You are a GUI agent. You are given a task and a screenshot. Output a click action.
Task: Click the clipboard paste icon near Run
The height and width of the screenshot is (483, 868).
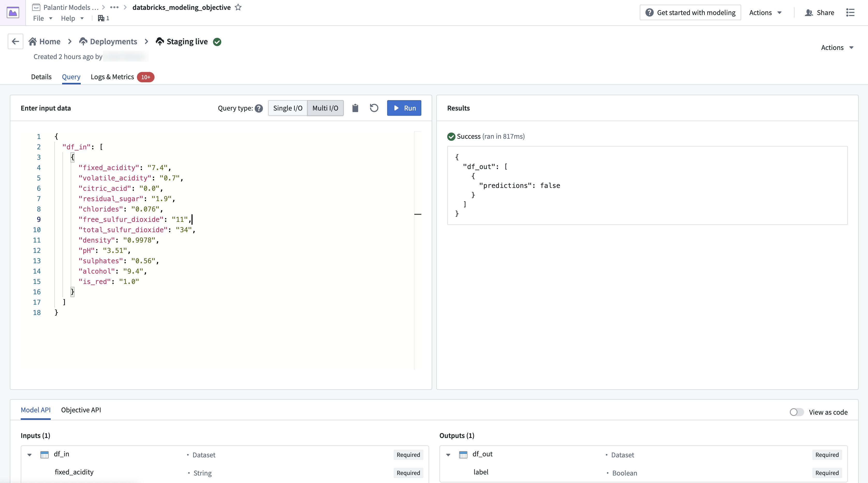click(x=355, y=108)
